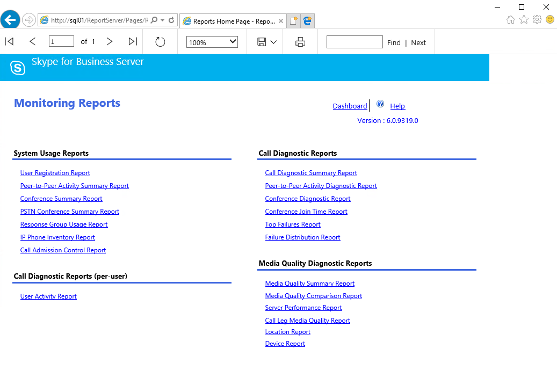Open Call Admission Control Report
Screen dimensions: 557x392
click(63, 250)
